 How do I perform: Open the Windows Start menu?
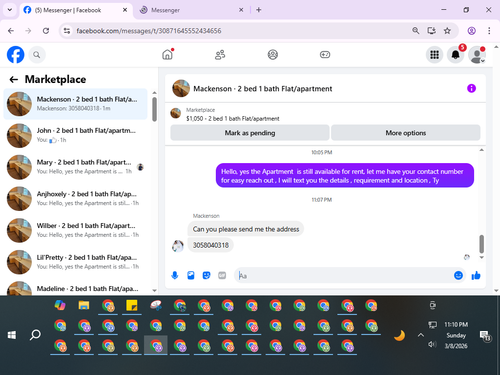click(12, 335)
